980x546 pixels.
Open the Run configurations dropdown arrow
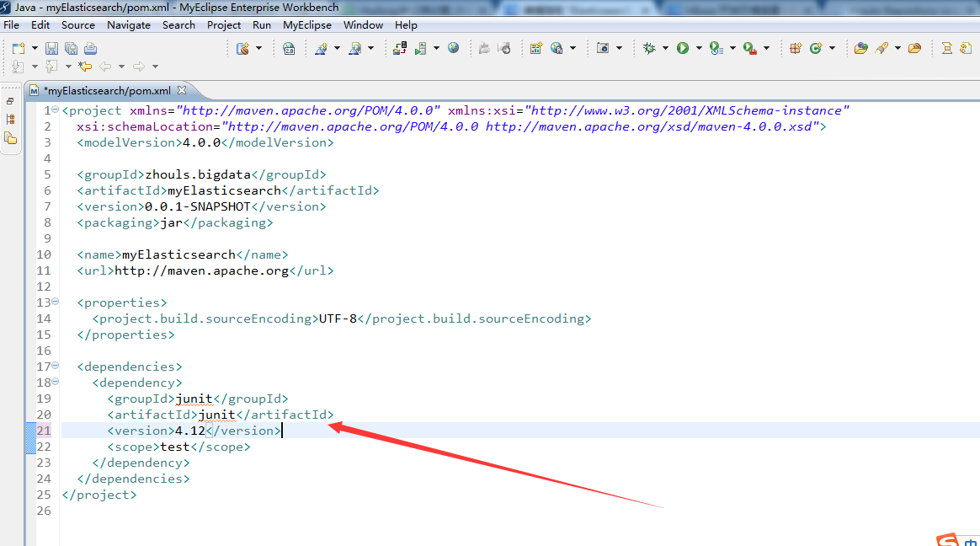pos(699,48)
